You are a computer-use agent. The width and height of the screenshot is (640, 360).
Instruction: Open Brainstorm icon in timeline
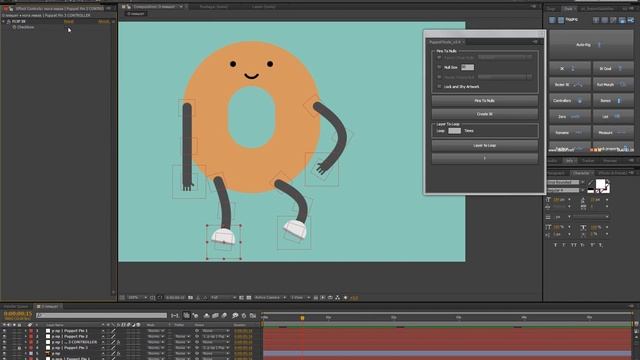(x=235, y=316)
